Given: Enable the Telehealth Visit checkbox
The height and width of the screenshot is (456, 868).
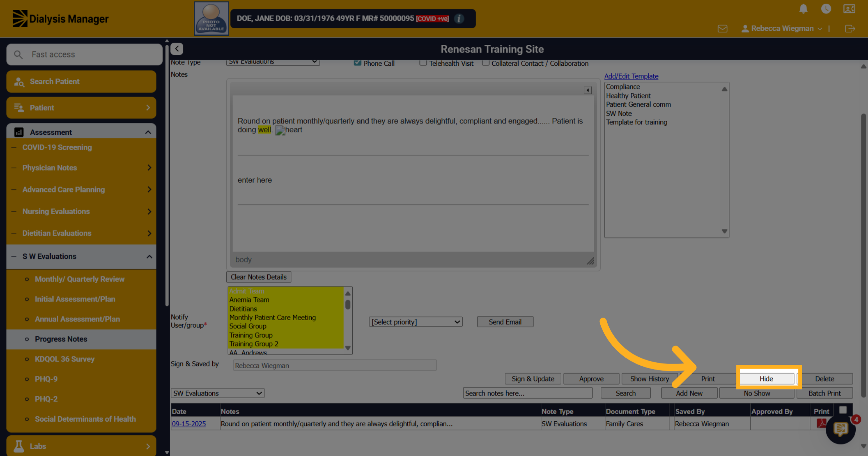Looking at the screenshot, I should [x=423, y=63].
